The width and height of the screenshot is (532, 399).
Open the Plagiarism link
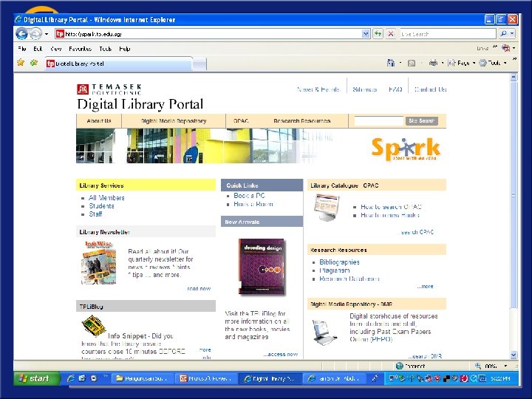tap(335, 270)
